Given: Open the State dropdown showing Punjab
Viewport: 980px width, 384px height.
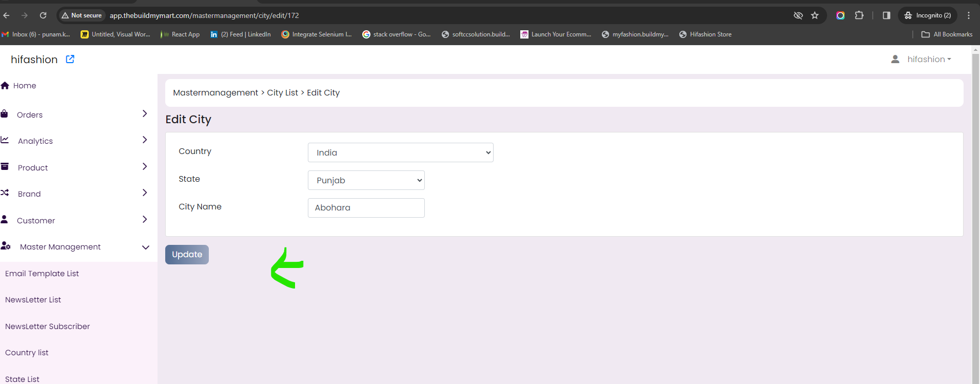Looking at the screenshot, I should pyautogui.click(x=366, y=180).
